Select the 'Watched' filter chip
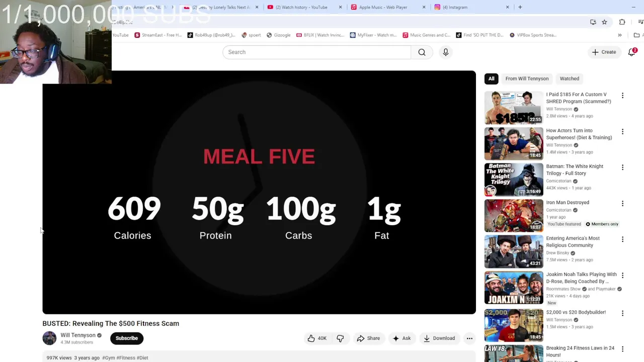The width and height of the screenshot is (644, 362). click(570, 78)
